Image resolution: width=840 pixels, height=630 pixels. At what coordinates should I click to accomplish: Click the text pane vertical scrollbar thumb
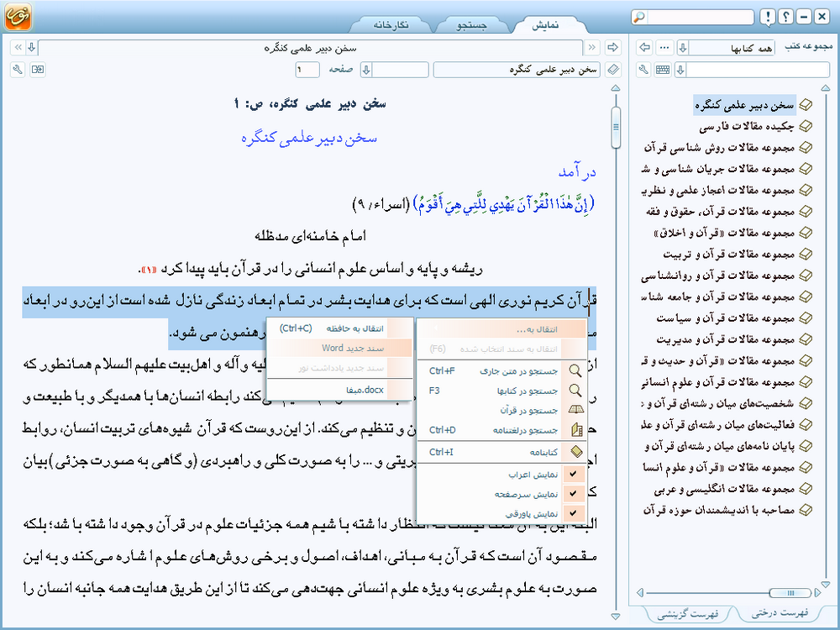(616, 128)
